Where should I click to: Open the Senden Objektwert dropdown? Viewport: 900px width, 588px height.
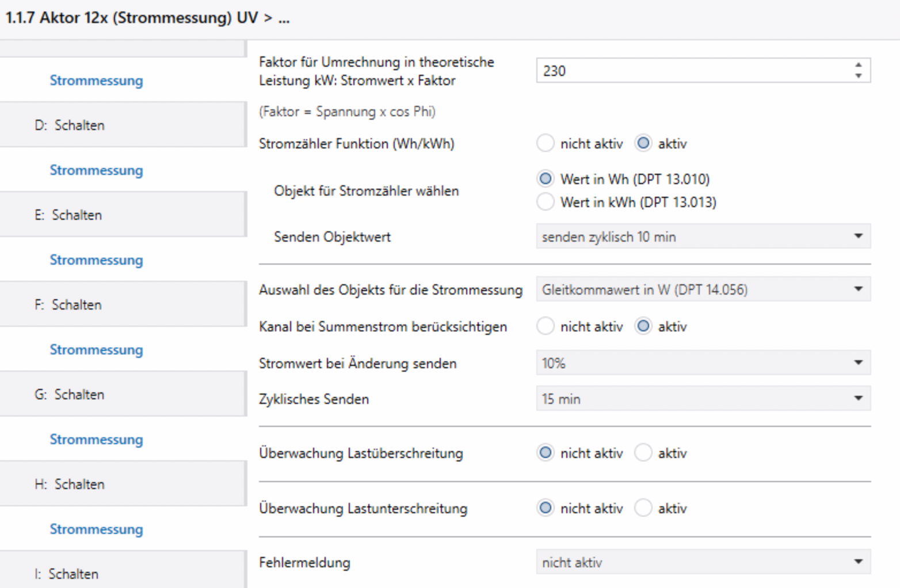(703, 236)
